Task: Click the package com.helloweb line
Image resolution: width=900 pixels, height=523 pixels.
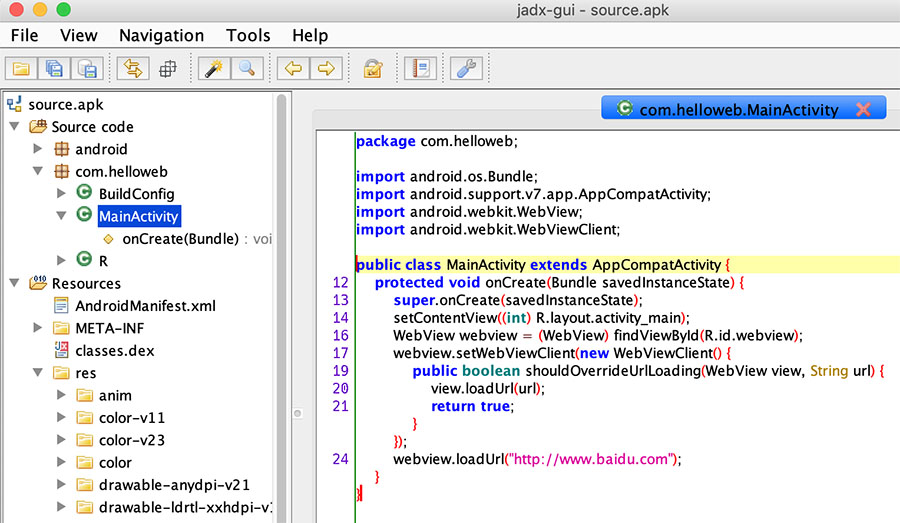Action: (x=437, y=141)
